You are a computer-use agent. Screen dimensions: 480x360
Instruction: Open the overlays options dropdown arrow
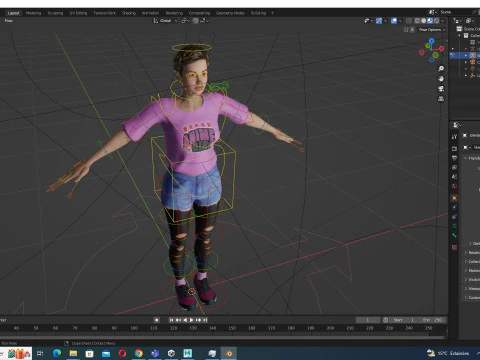click(400, 21)
